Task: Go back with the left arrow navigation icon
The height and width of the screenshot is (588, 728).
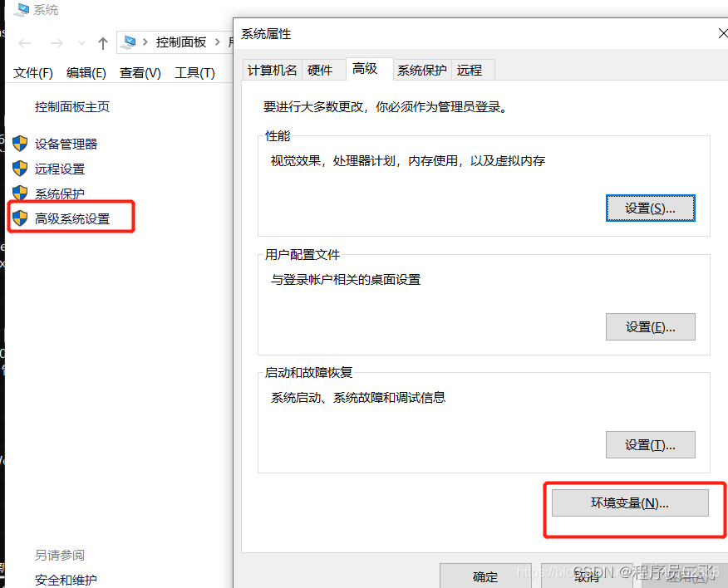Action: [25, 43]
